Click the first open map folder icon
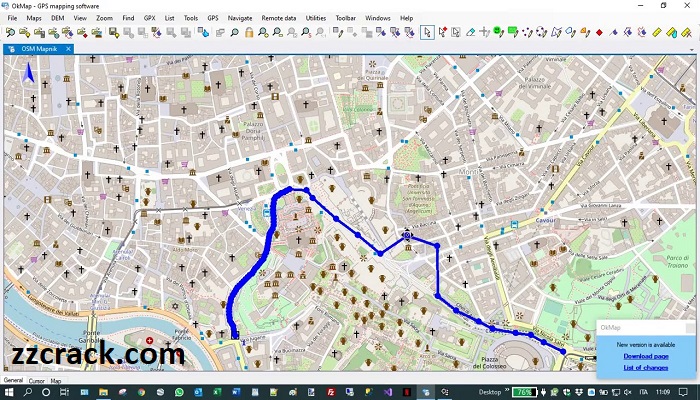Screen dimensions: 700x400 click(x=10, y=32)
